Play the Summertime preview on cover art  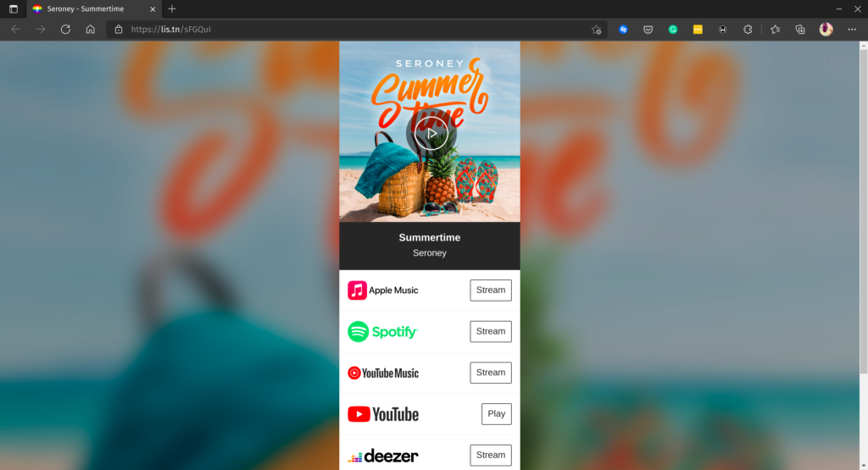[x=431, y=133]
